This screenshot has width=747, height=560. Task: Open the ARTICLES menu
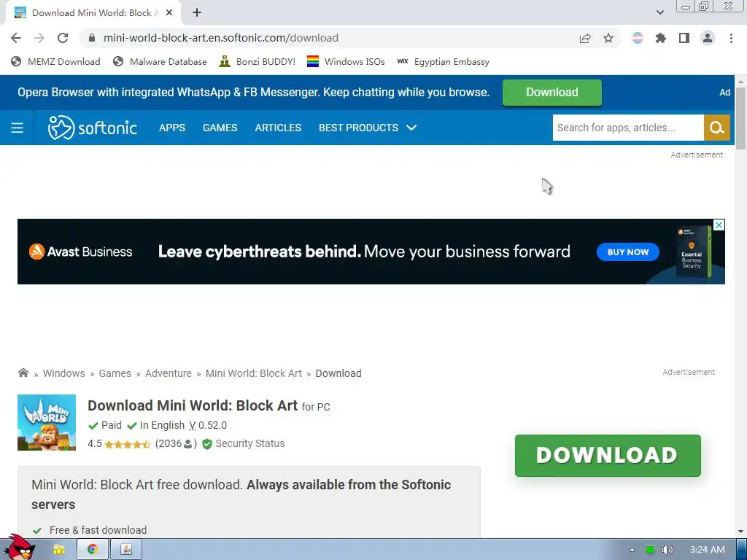point(278,128)
